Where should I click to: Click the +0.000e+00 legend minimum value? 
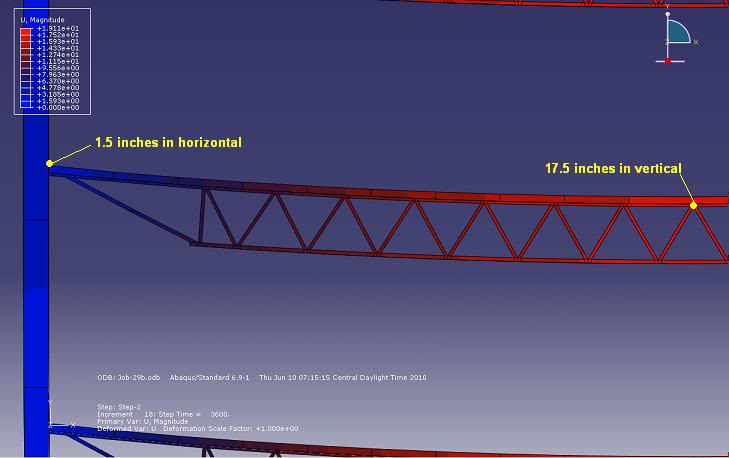57,107
